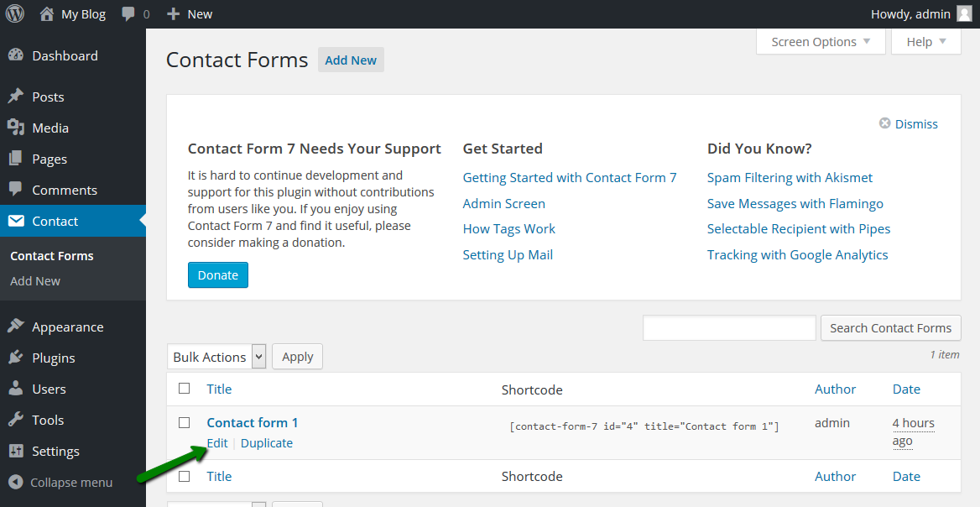980x507 pixels.
Task: Open Spam Filtering with Akismet link
Action: pyautogui.click(x=790, y=178)
